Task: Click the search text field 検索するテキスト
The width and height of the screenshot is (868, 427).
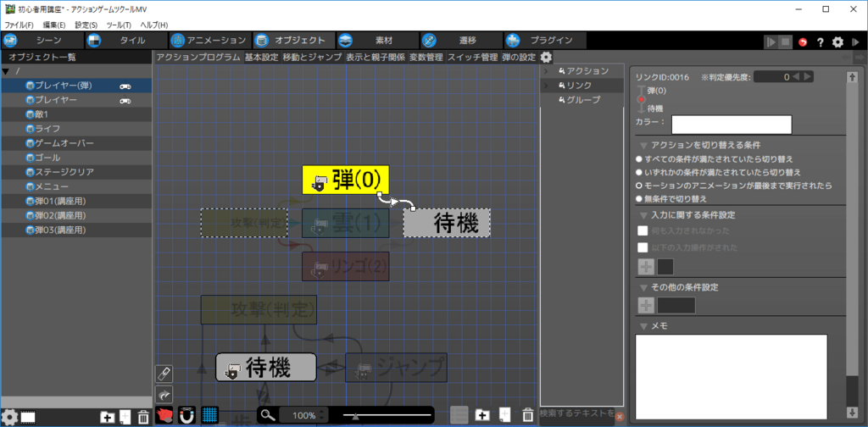Action: coord(576,413)
